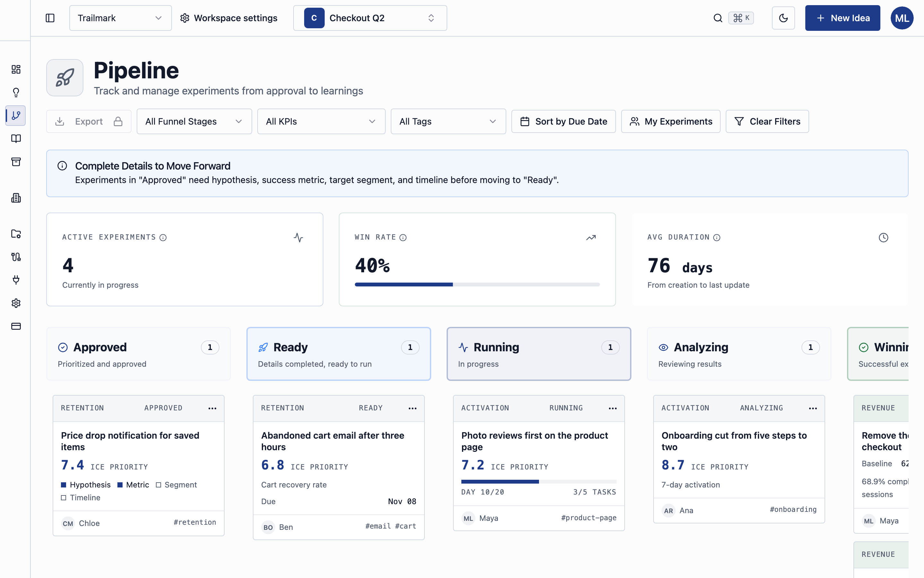Open Workspace settings
This screenshot has height=578, width=924.
click(229, 18)
